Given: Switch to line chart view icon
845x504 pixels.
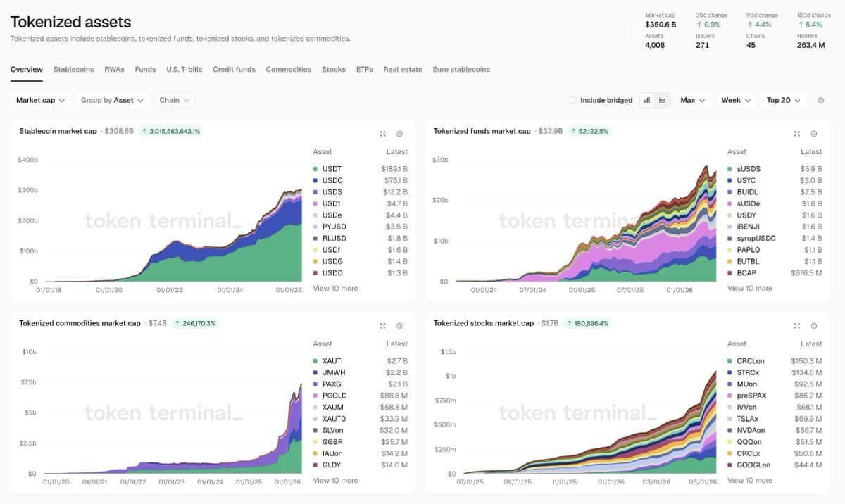Looking at the screenshot, I should [663, 101].
